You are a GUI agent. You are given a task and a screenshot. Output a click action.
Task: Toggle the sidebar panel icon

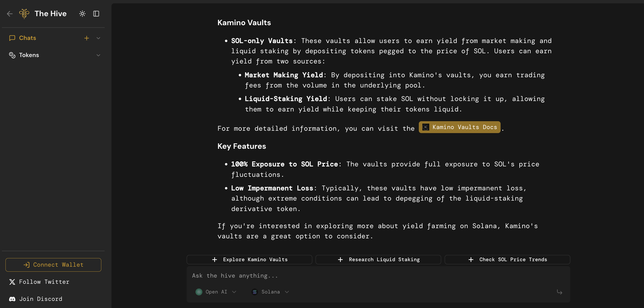click(96, 14)
